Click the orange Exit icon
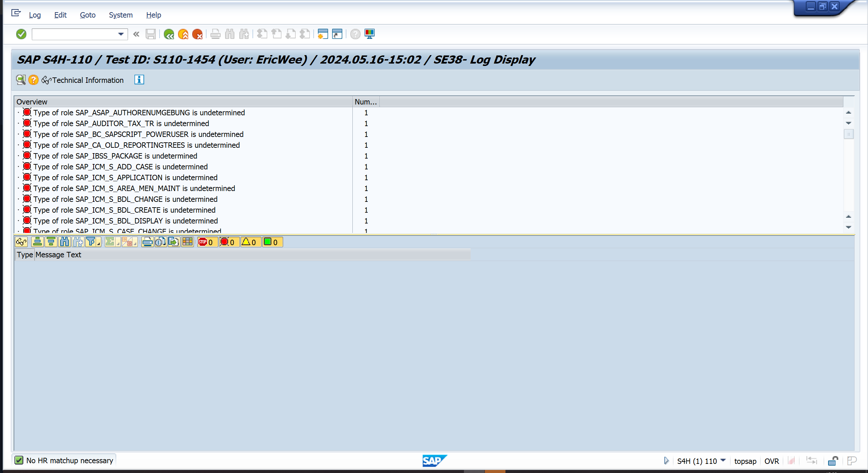Viewport: 868px width, 473px height. (183, 34)
